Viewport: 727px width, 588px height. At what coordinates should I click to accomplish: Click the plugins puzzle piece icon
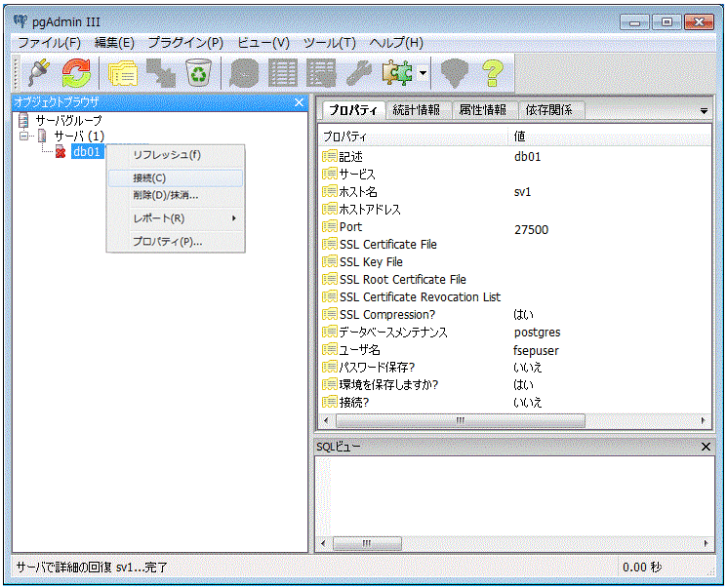tap(397, 73)
